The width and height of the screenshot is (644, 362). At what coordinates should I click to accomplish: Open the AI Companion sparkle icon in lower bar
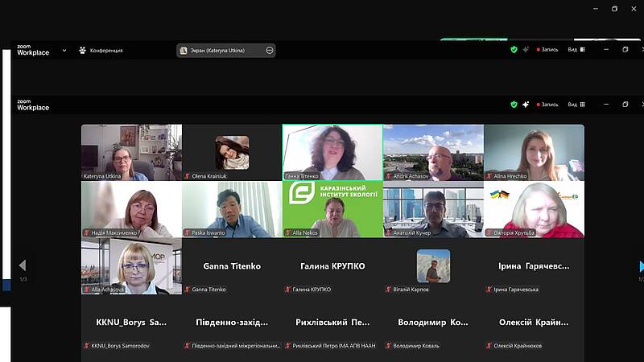tap(526, 104)
